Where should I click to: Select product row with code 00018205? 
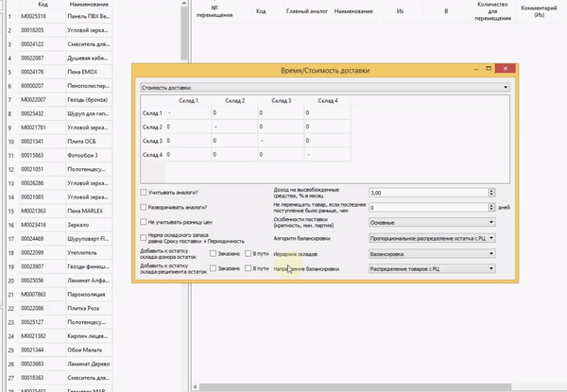60,30
